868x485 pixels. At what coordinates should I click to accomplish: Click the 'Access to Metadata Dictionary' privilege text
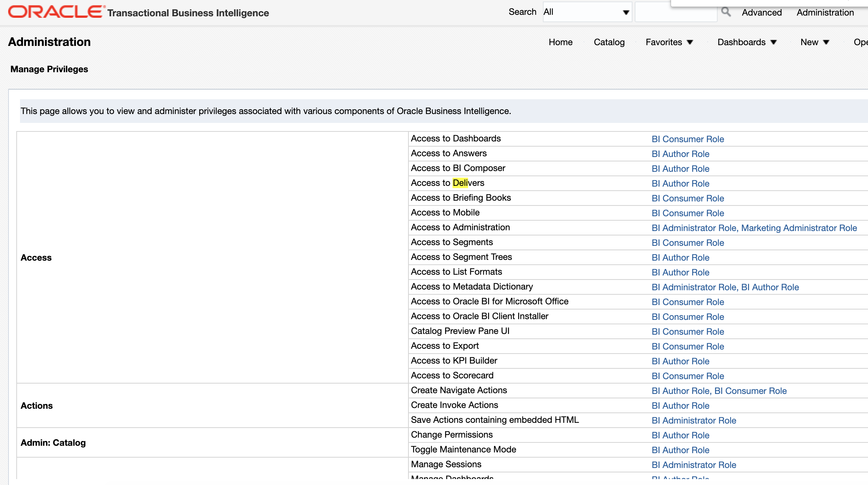point(472,287)
